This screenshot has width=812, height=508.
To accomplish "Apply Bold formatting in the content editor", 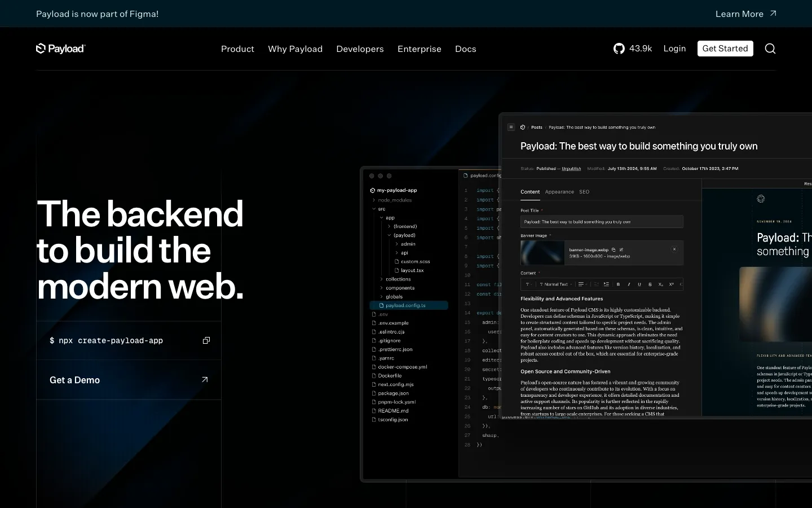I will tap(618, 284).
